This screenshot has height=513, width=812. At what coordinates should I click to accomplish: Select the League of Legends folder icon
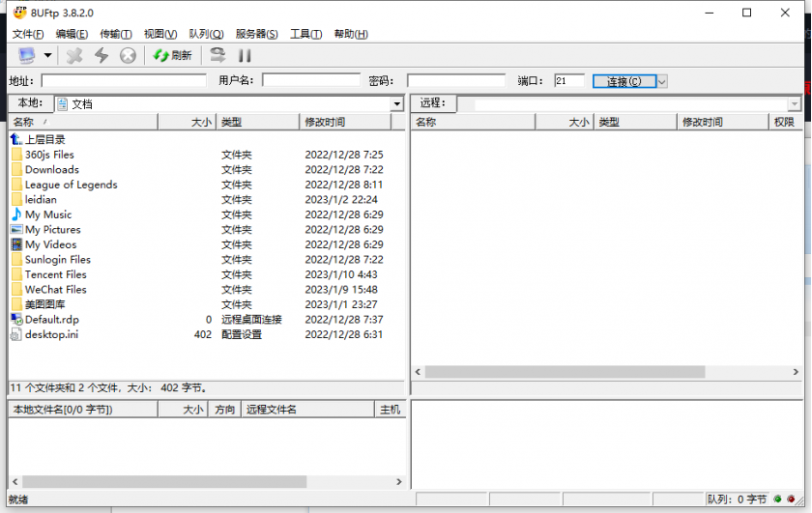(16, 185)
